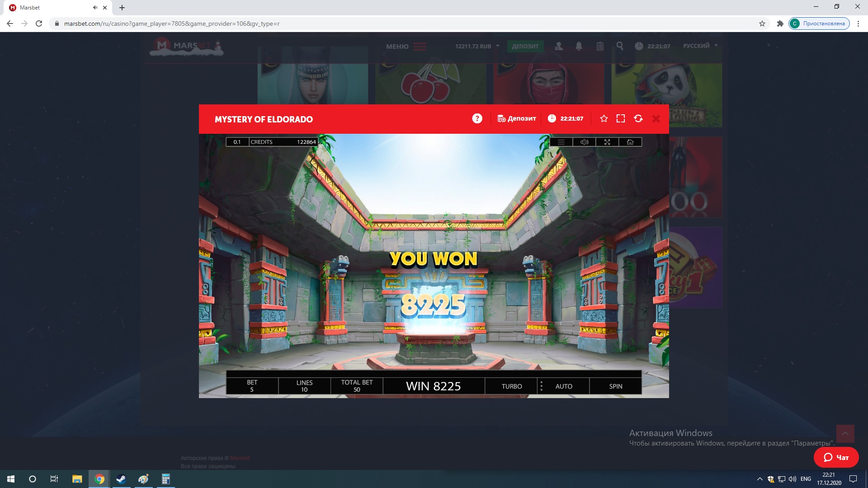This screenshot has width=868, height=488.
Task: Open the in-game hamburger menu
Action: (561, 142)
